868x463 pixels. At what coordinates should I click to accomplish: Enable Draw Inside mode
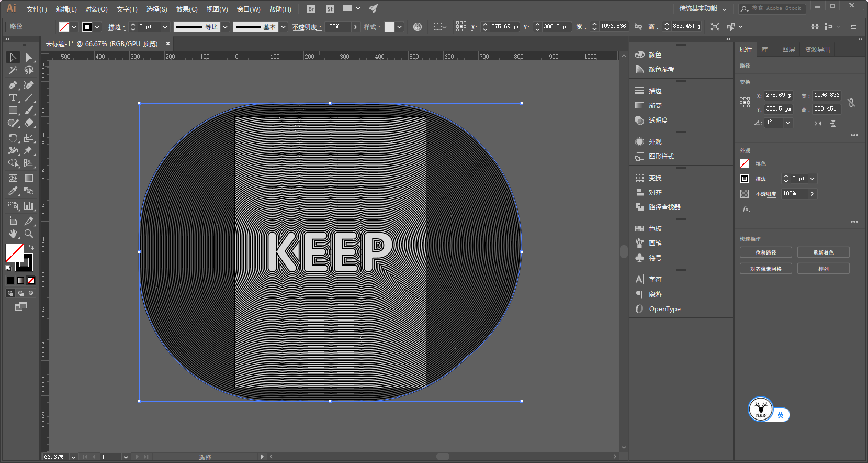click(31, 293)
